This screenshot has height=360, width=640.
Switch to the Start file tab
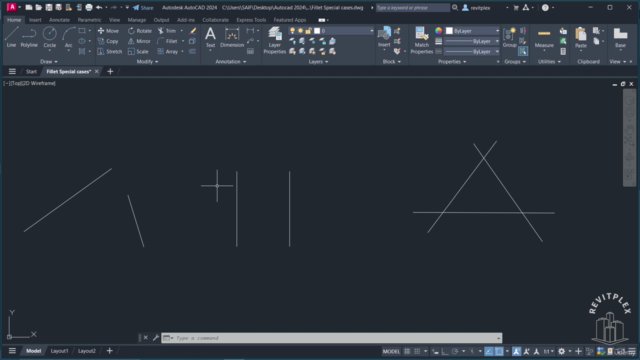click(x=31, y=71)
